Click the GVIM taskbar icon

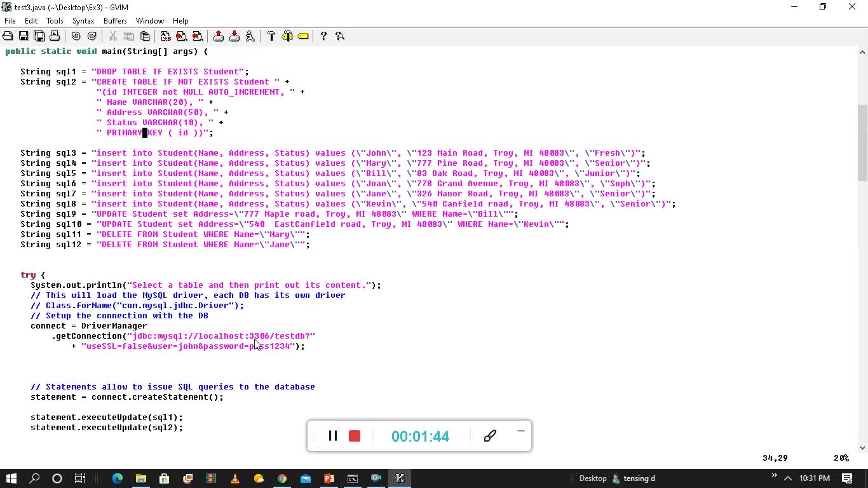(x=400, y=478)
